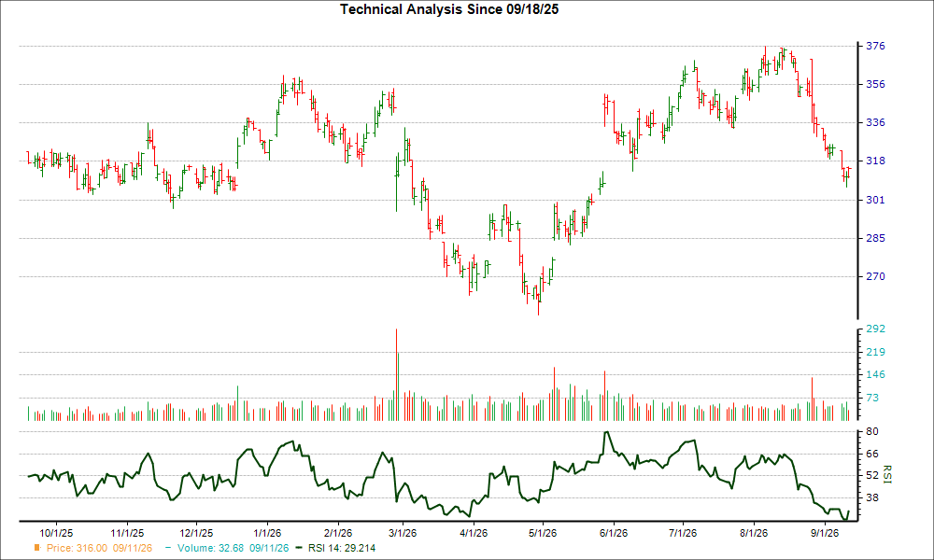
Task: Click the RSI peak near 6/1/26
Action: (x=606, y=433)
